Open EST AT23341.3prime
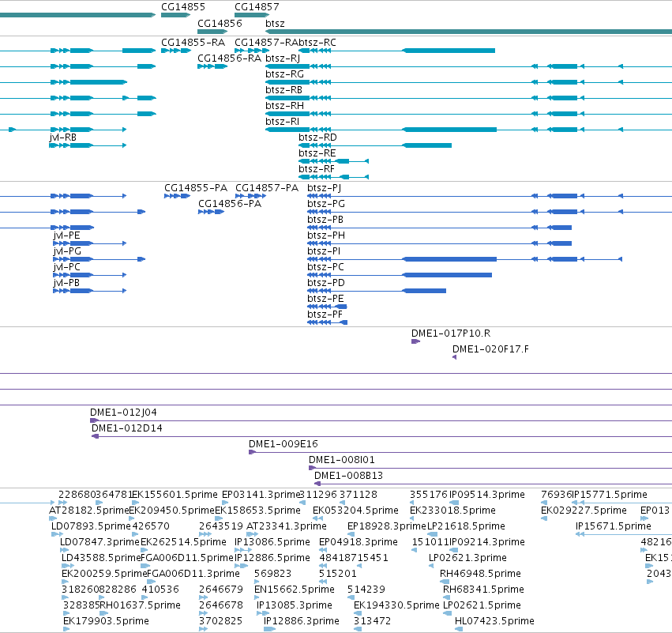The width and height of the screenshot is (672, 633). pos(287,526)
